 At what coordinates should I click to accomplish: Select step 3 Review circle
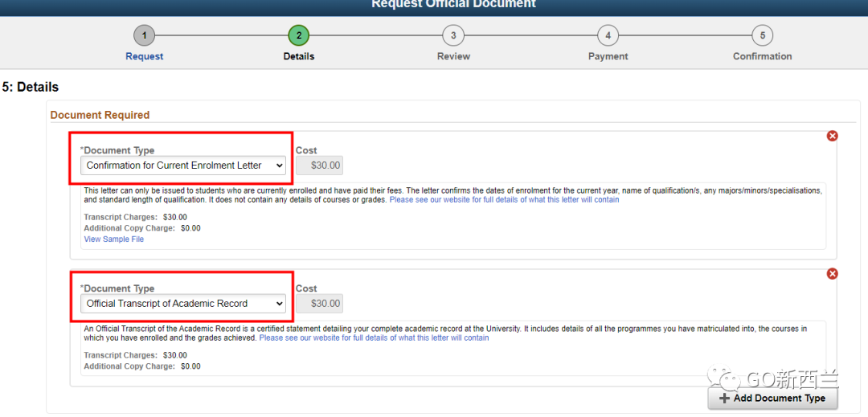[x=453, y=36]
